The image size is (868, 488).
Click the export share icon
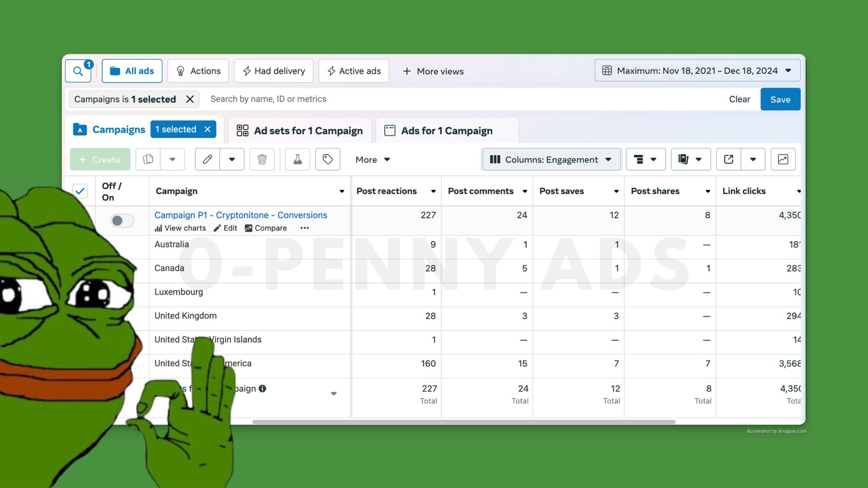click(x=729, y=159)
